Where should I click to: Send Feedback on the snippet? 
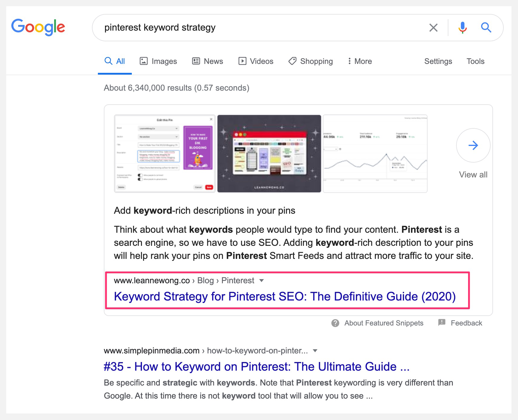[467, 323]
